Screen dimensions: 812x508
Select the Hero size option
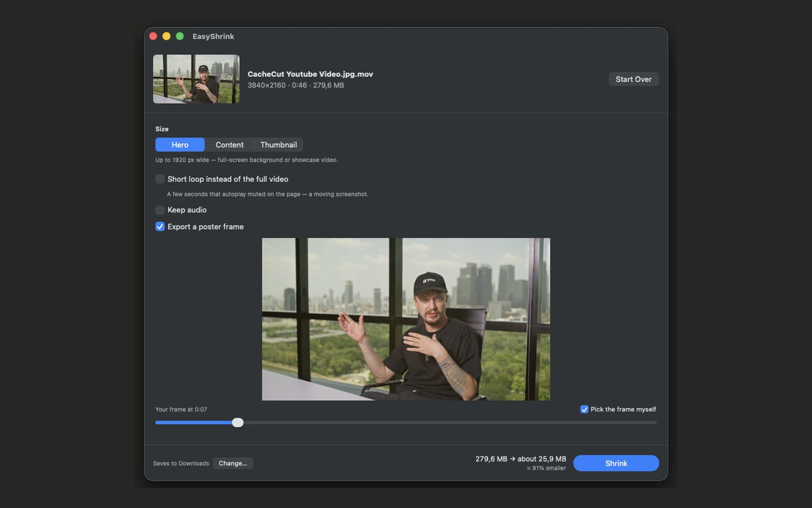click(x=180, y=145)
